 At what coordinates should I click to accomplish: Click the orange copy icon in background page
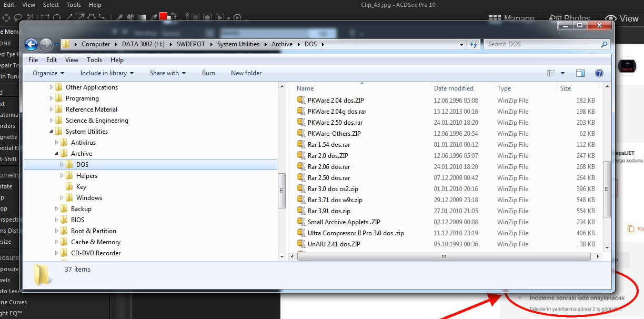click(x=631, y=229)
